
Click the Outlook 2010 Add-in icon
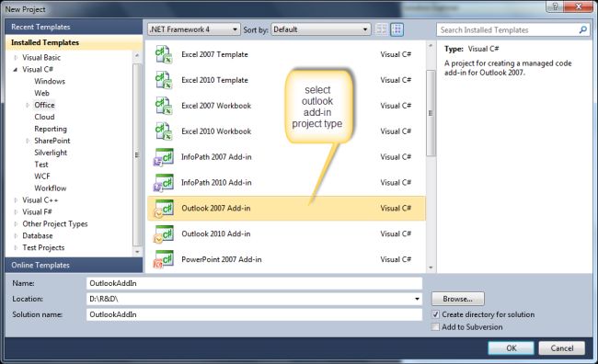(x=164, y=233)
